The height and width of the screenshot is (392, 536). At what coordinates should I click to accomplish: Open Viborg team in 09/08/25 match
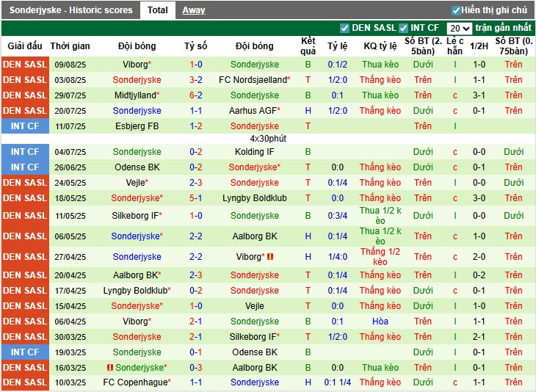point(137,65)
